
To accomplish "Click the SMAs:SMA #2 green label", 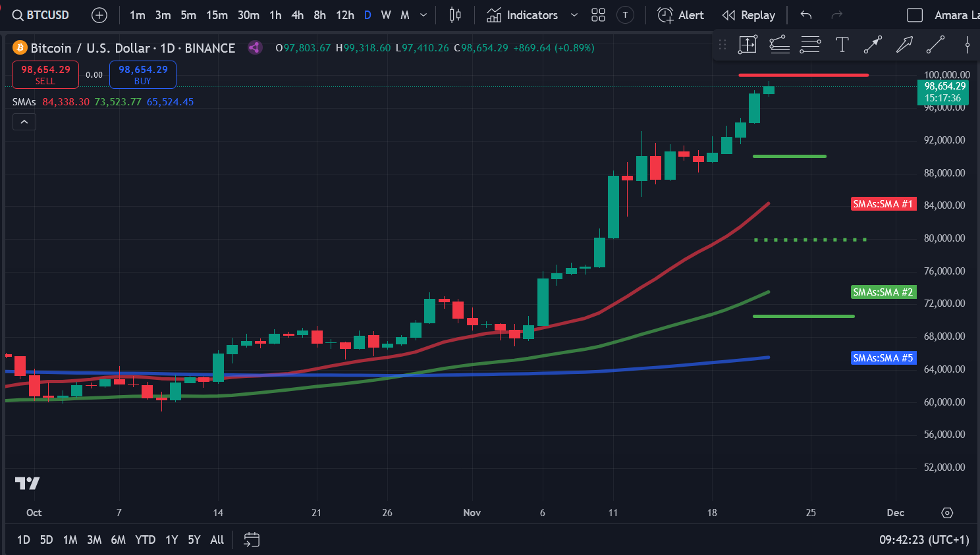I will pyautogui.click(x=883, y=292).
